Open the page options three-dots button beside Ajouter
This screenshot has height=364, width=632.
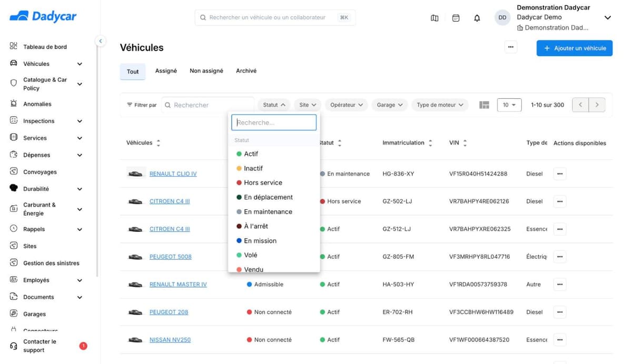pos(510,47)
